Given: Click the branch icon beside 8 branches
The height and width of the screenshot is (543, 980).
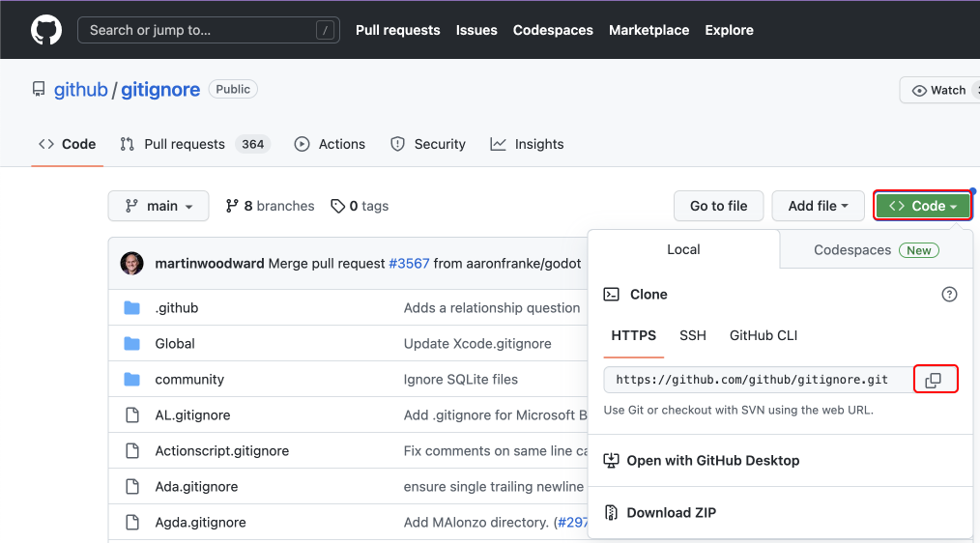Looking at the screenshot, I should click(232, 206).
